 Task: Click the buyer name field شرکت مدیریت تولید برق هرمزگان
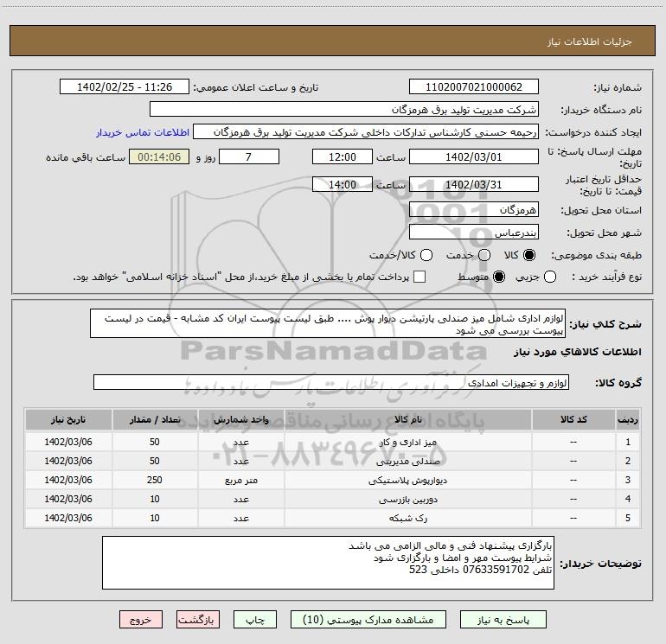(x=344, y=110)
